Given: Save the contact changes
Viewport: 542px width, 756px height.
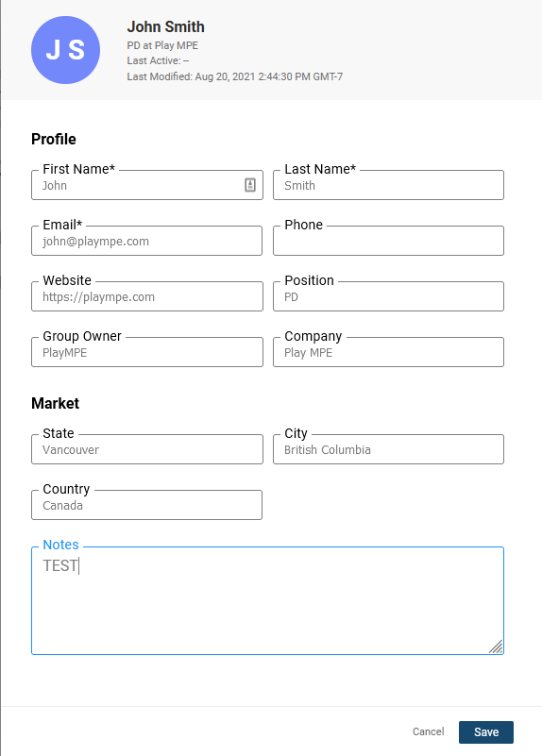Looking at the screenshot, I should 486,731.
